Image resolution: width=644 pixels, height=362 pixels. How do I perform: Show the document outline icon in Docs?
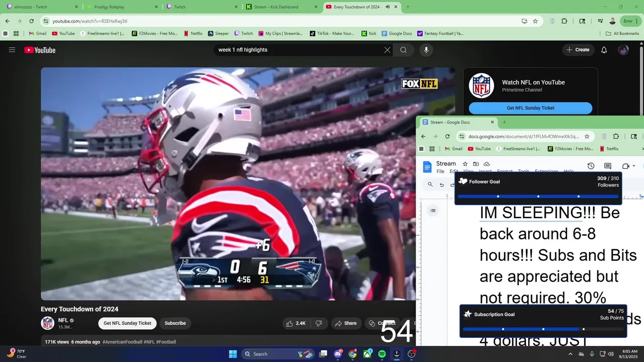point(433,211)
